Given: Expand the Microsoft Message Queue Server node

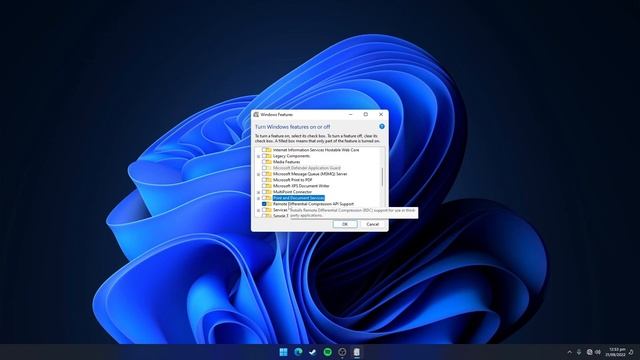Looking at the screenshot, I should point(258,174).
